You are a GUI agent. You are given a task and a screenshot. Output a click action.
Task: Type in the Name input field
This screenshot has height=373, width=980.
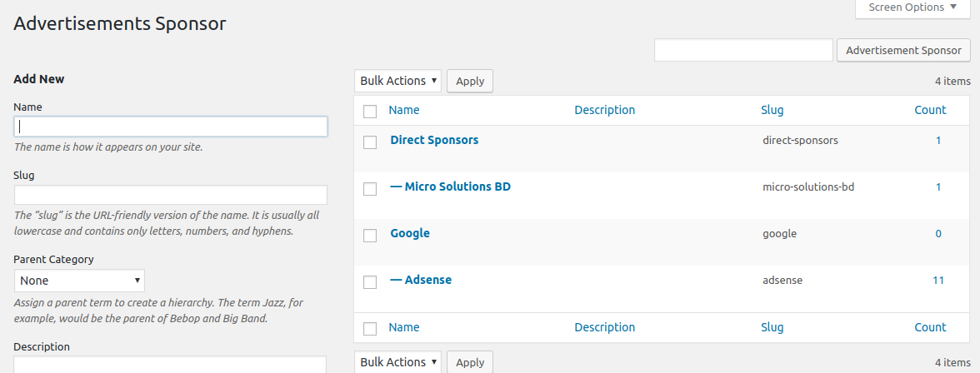point(171,127)
